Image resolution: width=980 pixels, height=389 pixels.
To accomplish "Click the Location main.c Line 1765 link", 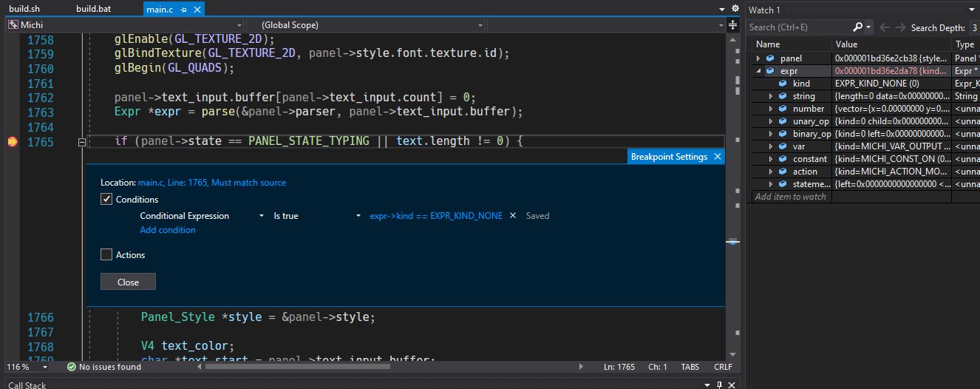I will 212,183.
